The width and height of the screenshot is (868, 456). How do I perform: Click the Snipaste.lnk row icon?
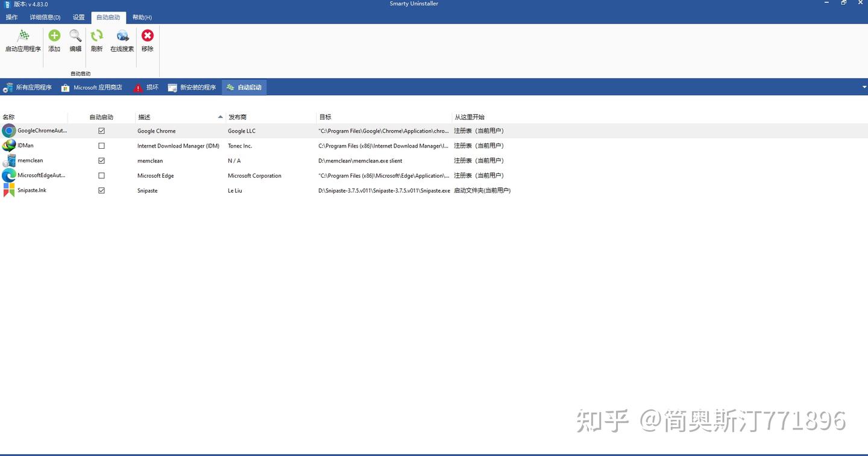[8, 190]
